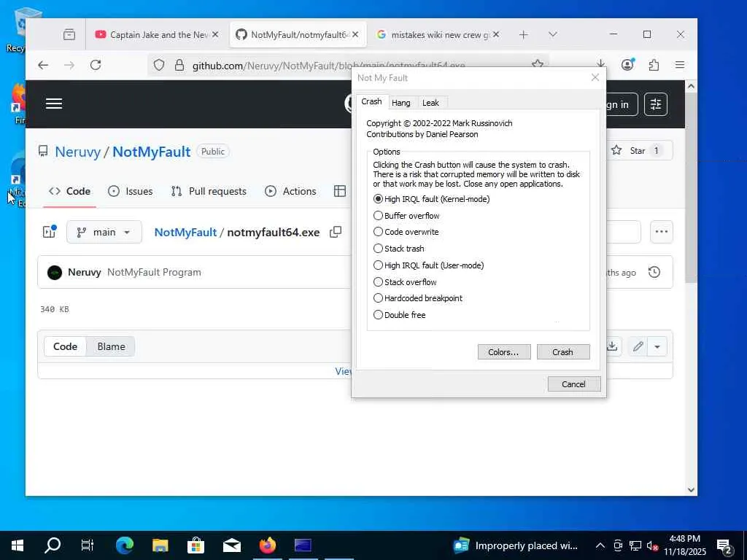
Task: Click NotMyFault breadcrumb link
Action: tap(185, 233)
